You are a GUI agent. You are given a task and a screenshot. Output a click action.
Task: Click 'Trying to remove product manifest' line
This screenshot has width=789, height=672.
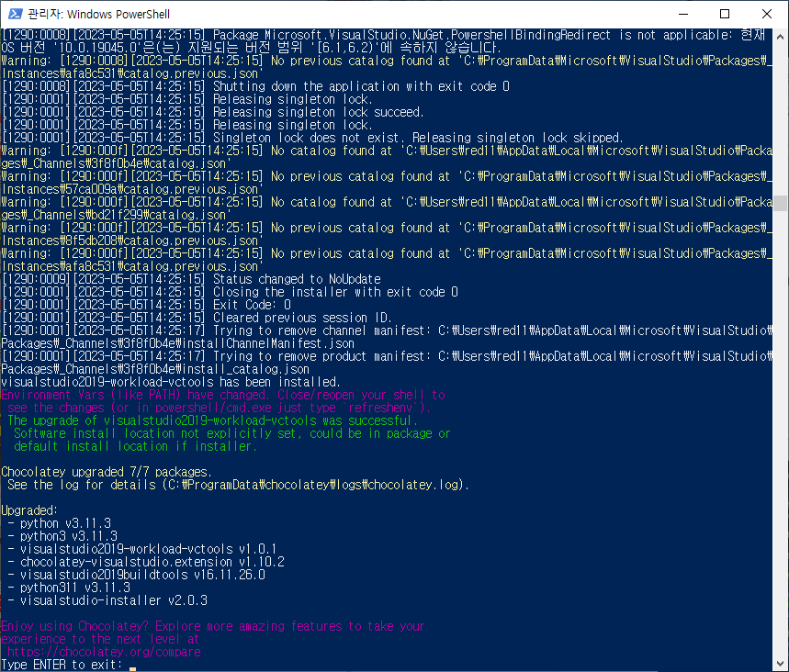click(387, 356)
